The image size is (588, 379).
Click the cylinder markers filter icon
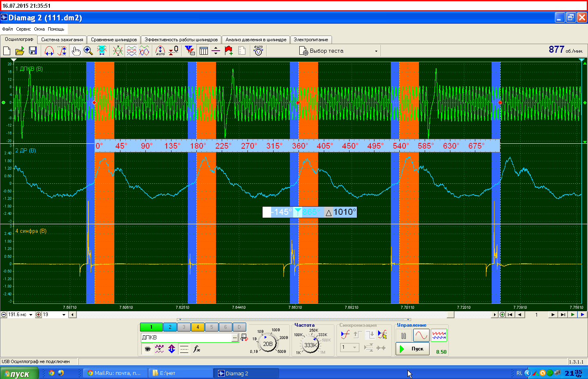(x=189, y=51)
